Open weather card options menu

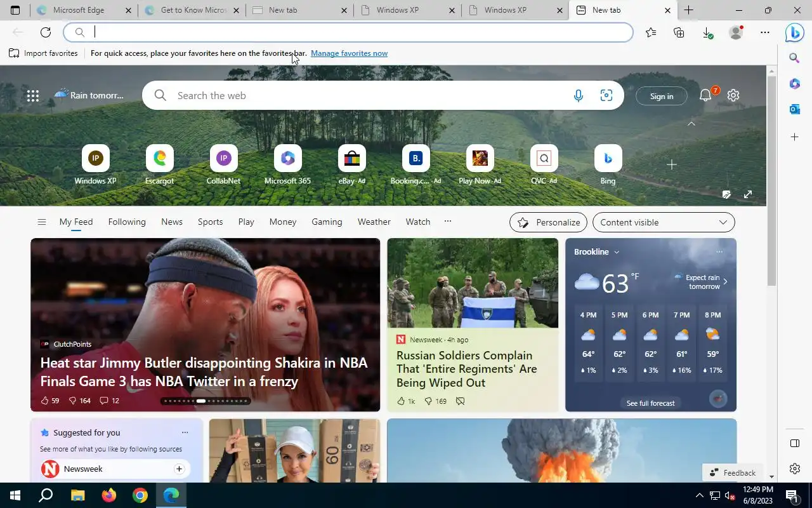pos(719,252)
